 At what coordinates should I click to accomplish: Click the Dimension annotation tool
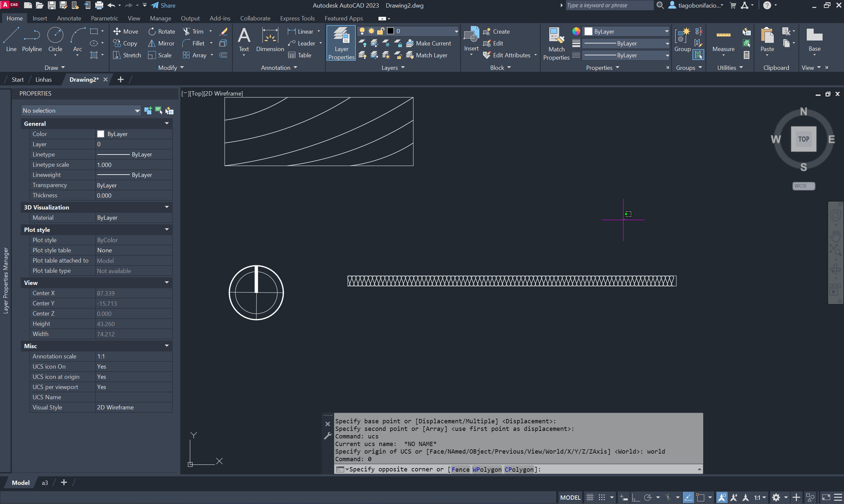tap(270, 39)
